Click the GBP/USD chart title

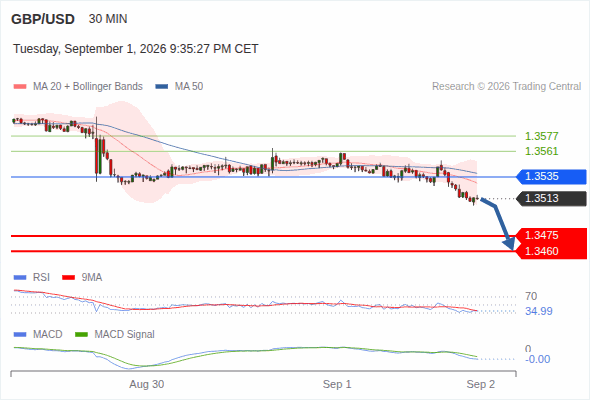click(43, 19)
